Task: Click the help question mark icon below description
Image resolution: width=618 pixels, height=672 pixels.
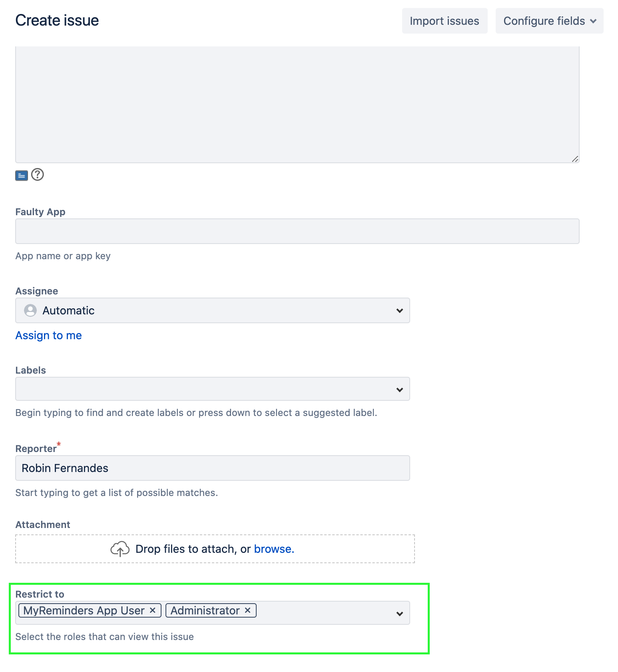Action: pos(37,175)
